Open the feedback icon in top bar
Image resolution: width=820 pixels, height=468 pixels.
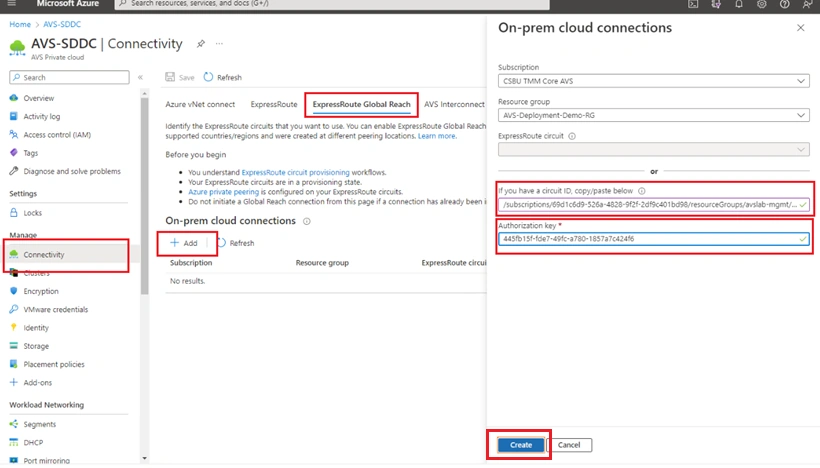(807, 4)
